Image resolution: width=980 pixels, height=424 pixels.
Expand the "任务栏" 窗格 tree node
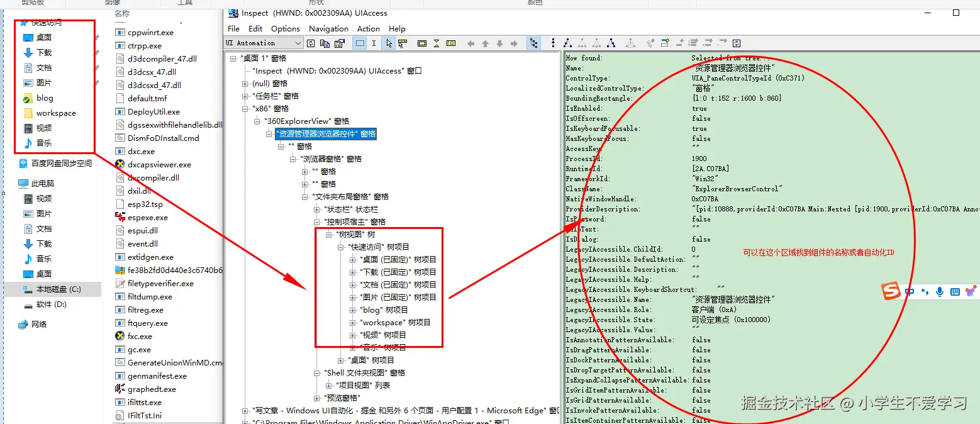tap(245, 96)
